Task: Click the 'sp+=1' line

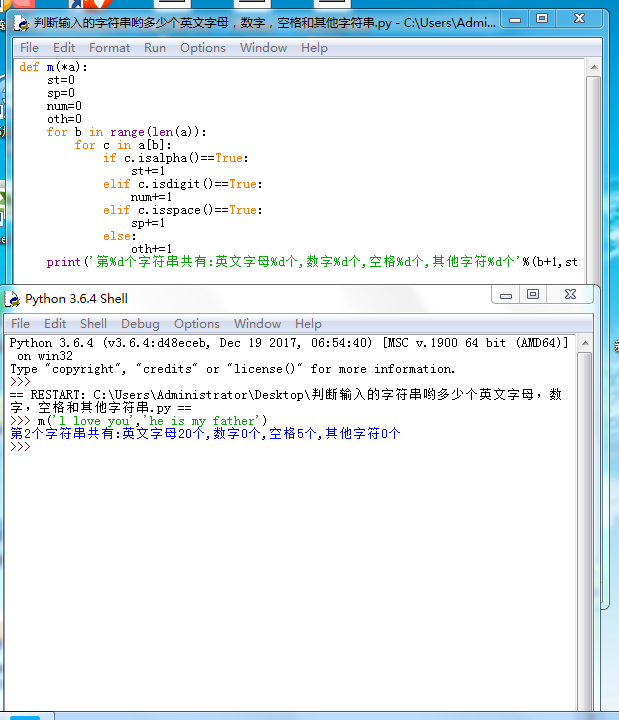Action: click(148, 223)
